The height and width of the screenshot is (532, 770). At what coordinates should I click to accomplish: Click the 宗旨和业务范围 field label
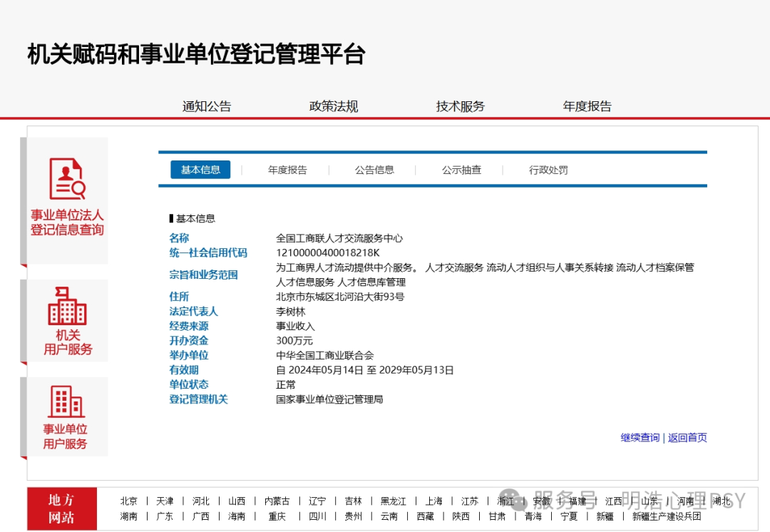(x=203, y=275)
